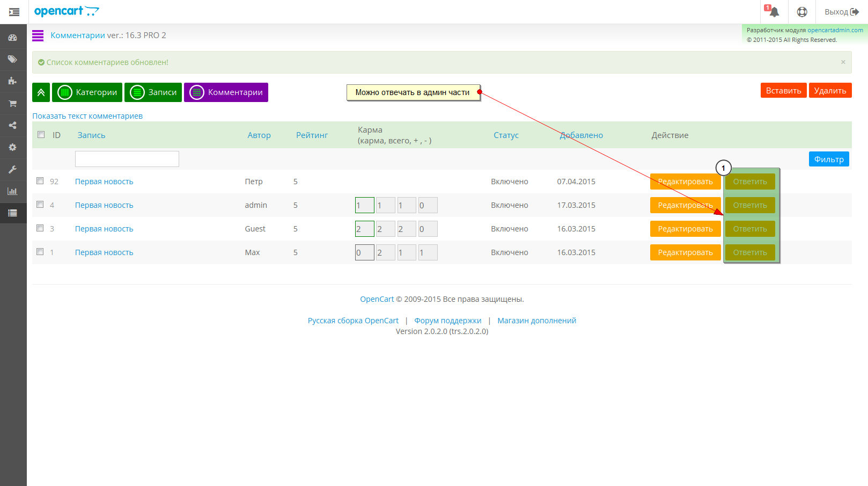Screen dimensions: 868x486
Task: Sort the table by Запись column
Action: tap(91, 135)
